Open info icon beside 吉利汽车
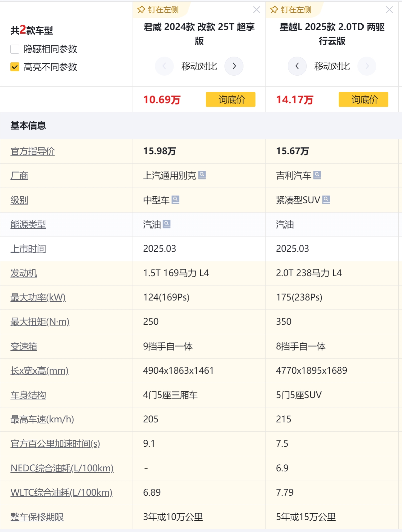This screenshot has height=532, width=402. (317, 175)
